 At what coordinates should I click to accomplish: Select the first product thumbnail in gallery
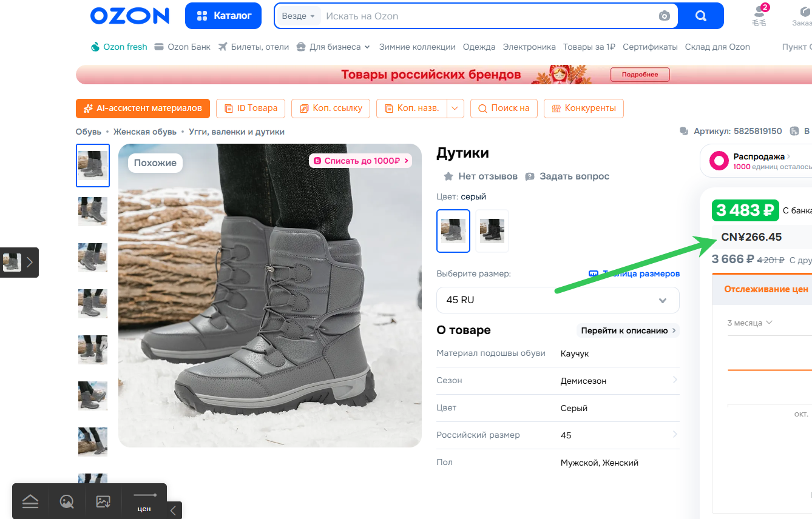pyautogui.click(x=93, y=166)
